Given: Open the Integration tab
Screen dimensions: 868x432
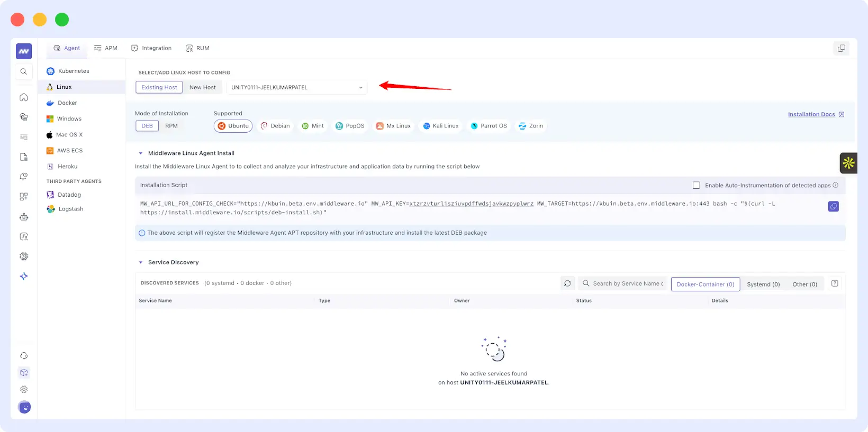Looking at the screenshot, I should [151, 48].
